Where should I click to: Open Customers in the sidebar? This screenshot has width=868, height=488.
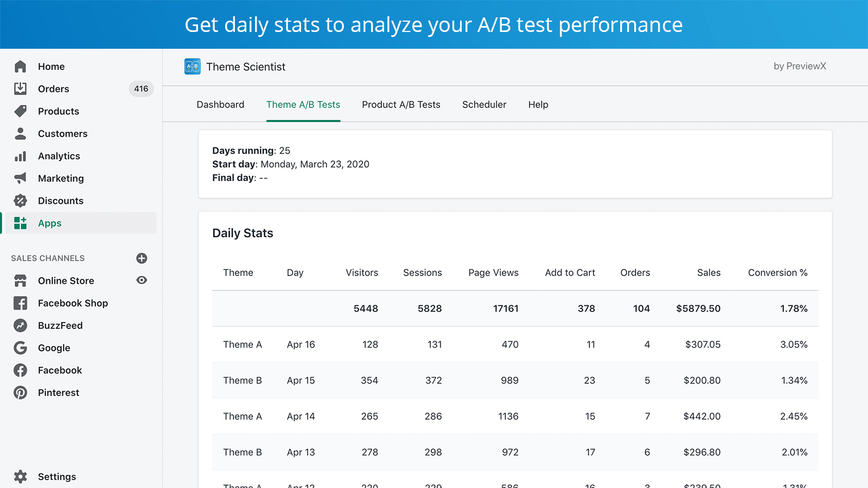pyautogui.click(x=62, y=133)
